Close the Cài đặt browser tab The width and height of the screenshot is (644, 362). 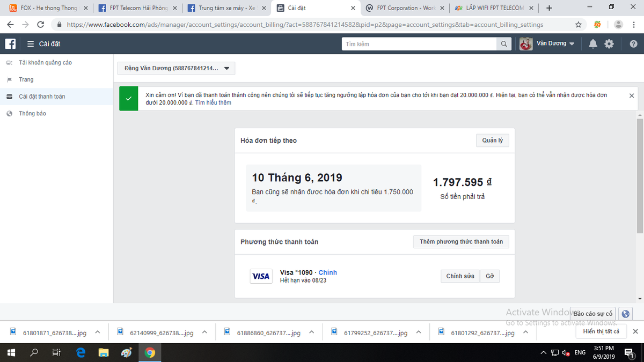coord(353,8)
